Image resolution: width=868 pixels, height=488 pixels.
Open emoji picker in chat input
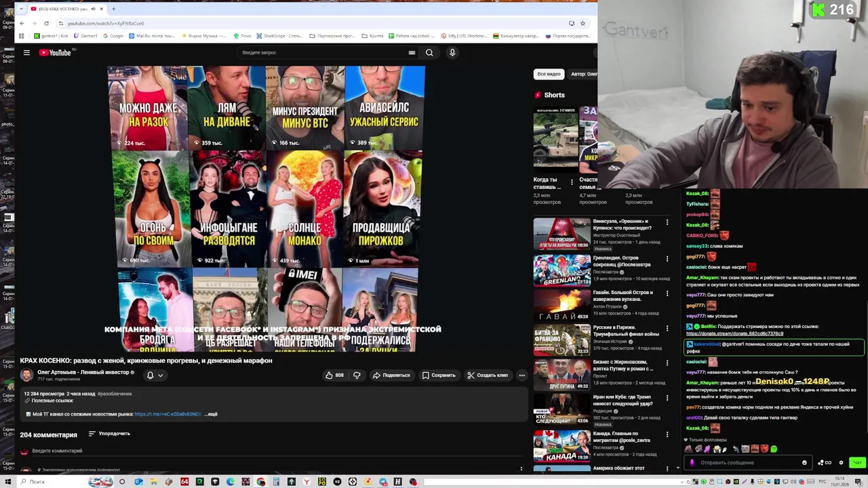(x=804, y=463)
